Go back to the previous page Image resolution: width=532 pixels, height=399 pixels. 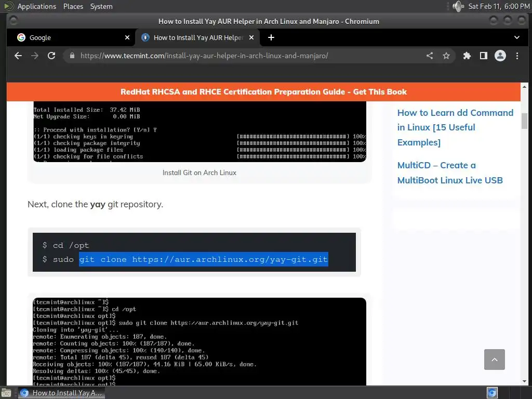coord(18,56)
